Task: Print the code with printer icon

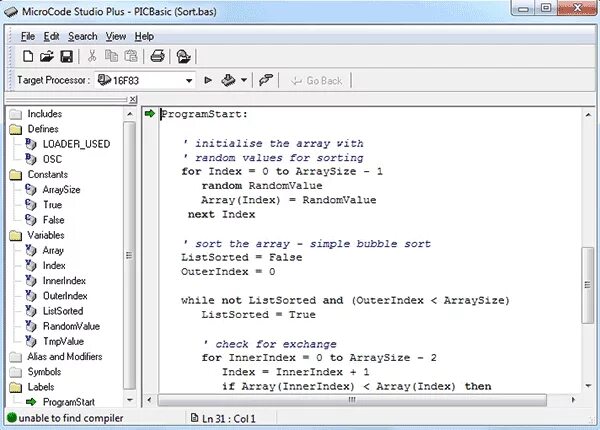Action: coord(157,56)
